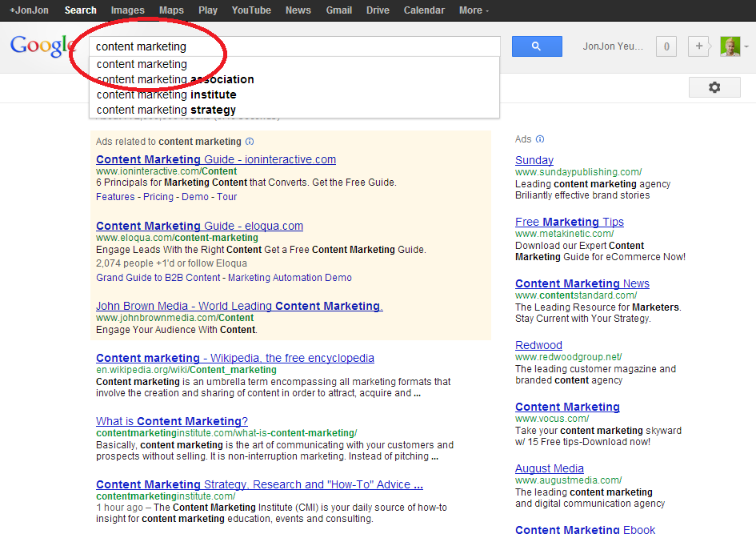Click 'Marketing Automation Demo' sitelink
The width and height of the screenshot is (756, 534).
[290, 278]
